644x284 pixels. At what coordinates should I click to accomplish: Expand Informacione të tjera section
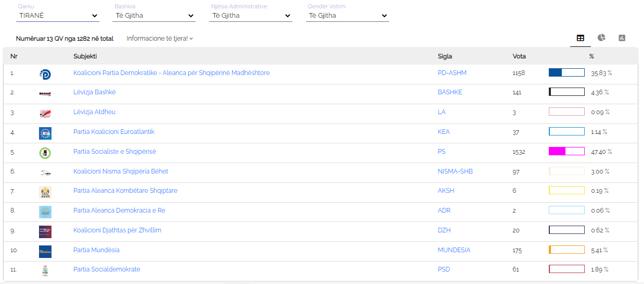[x=160, y=39]
